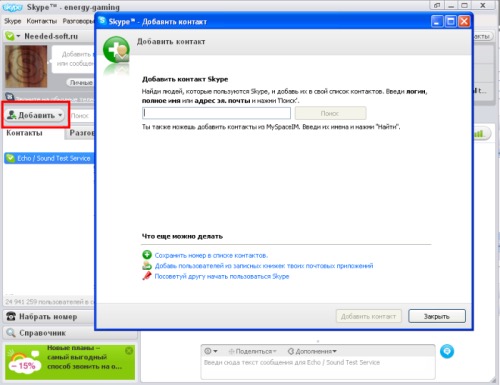Click the red invite-a-friend icon

(147, 276)
